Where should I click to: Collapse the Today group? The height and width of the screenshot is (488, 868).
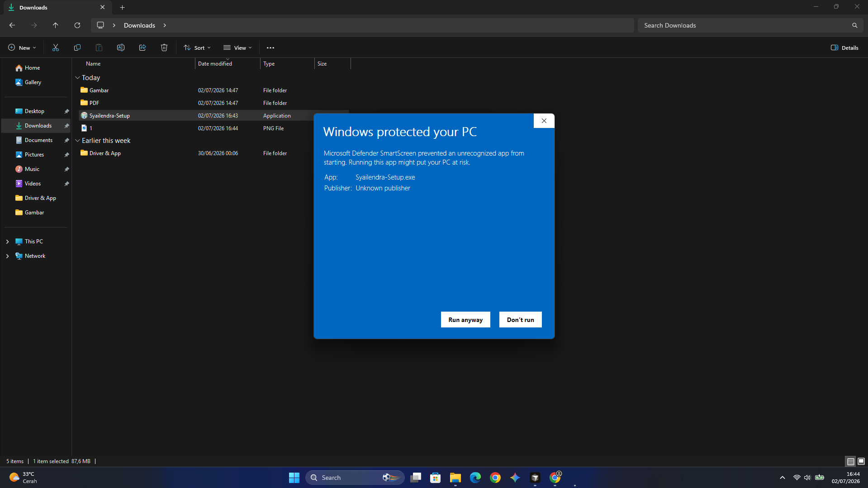tap(77, 78)
